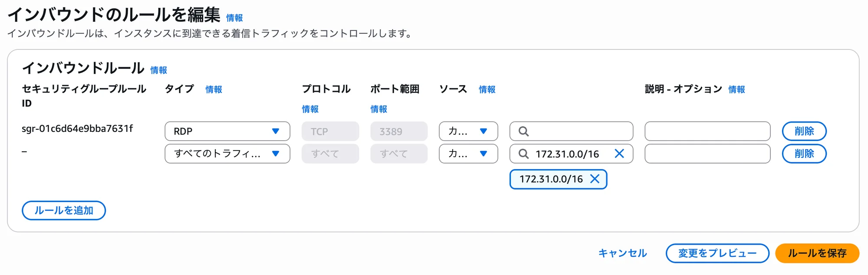Viewport: 868px width, 275px height.
Task: Click the 情報 link beside 説明 - オプション header
Action: point(736,89)
